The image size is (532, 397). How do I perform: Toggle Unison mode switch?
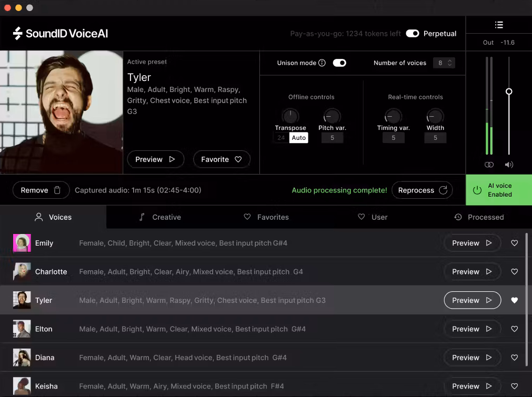point(339,63)
